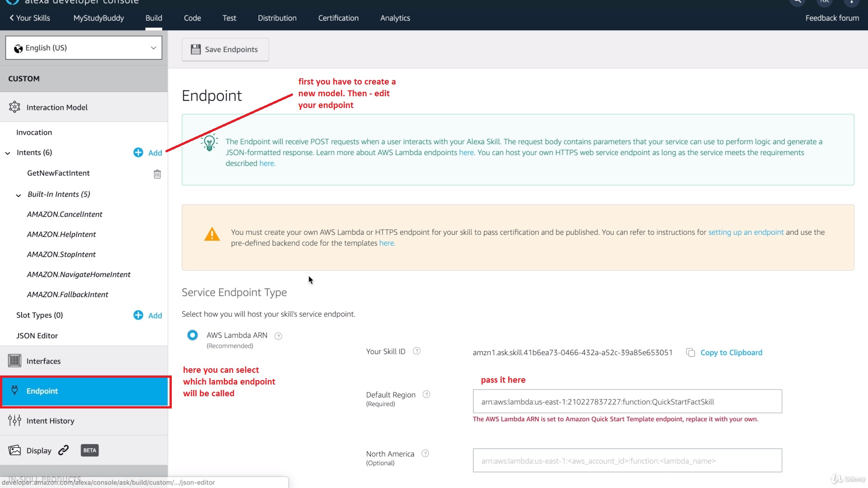Open the English (US) language dropdown
The image size is (868, 488).
84,48
